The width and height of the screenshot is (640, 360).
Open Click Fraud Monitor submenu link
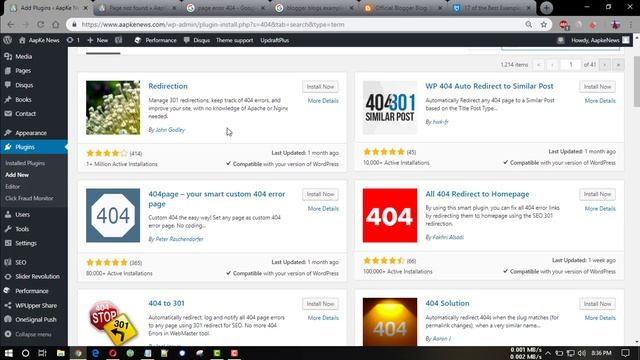coord(29,198)
